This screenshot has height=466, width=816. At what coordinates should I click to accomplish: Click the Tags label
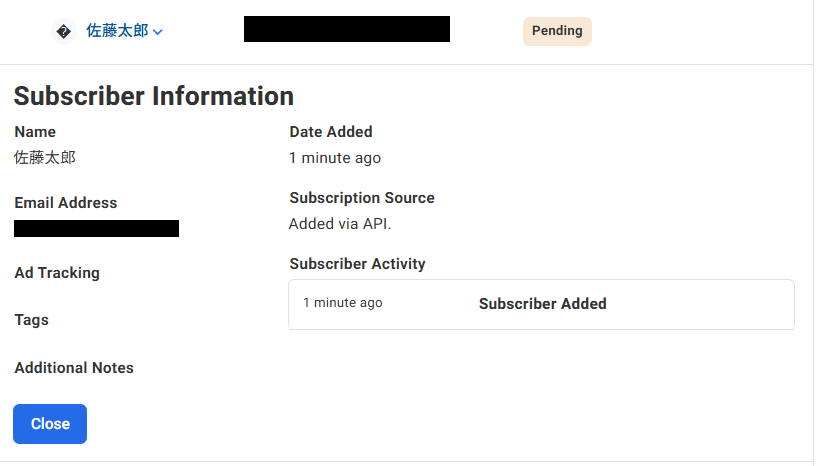tap(31, 320)
